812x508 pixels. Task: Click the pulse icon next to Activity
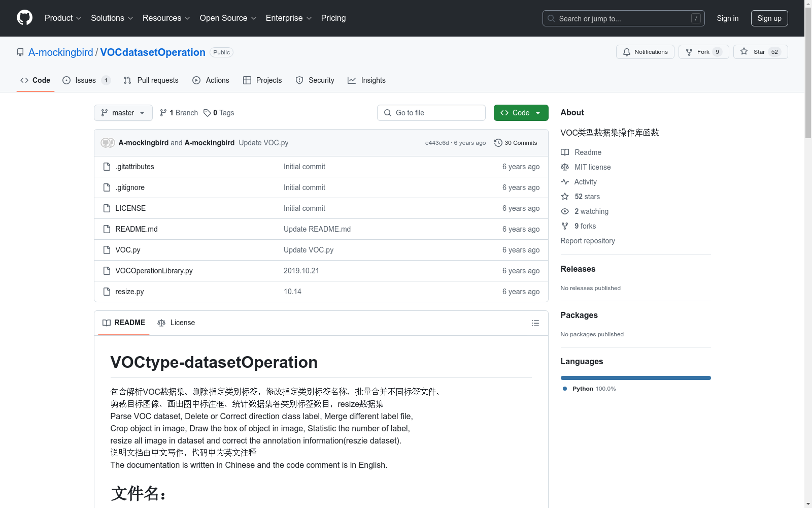pyautogui.click(x=565, y=182)
